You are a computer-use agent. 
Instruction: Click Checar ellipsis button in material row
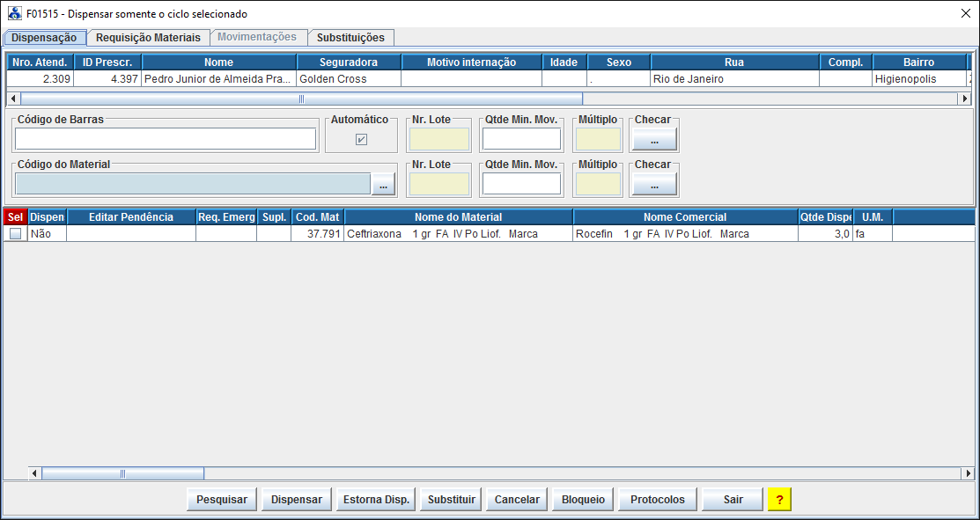pyautogui.click(x=653, y=184)
